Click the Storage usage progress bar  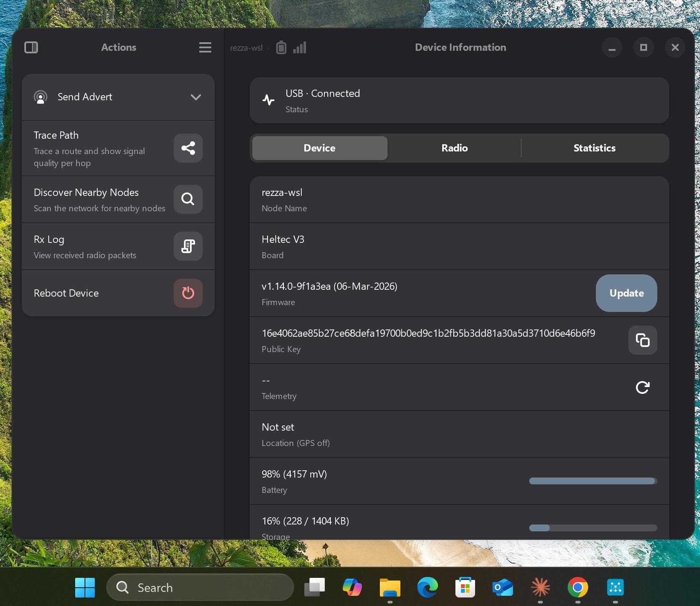tap(593, 528)
